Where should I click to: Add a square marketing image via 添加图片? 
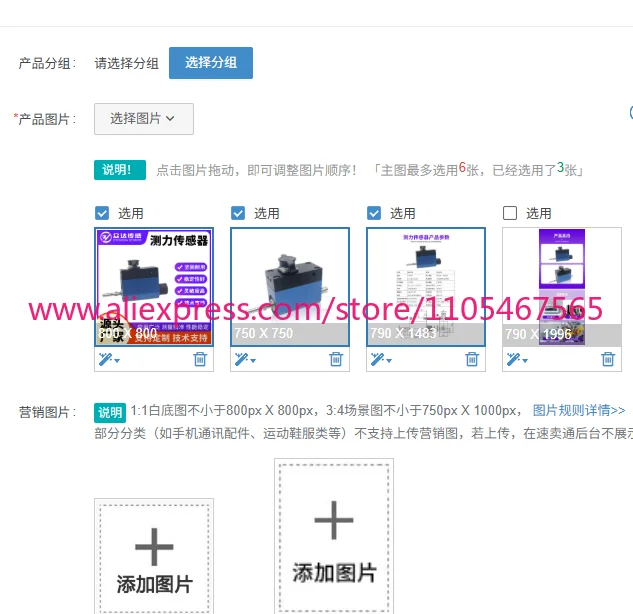pyautogui.click(x=154, y=558)
